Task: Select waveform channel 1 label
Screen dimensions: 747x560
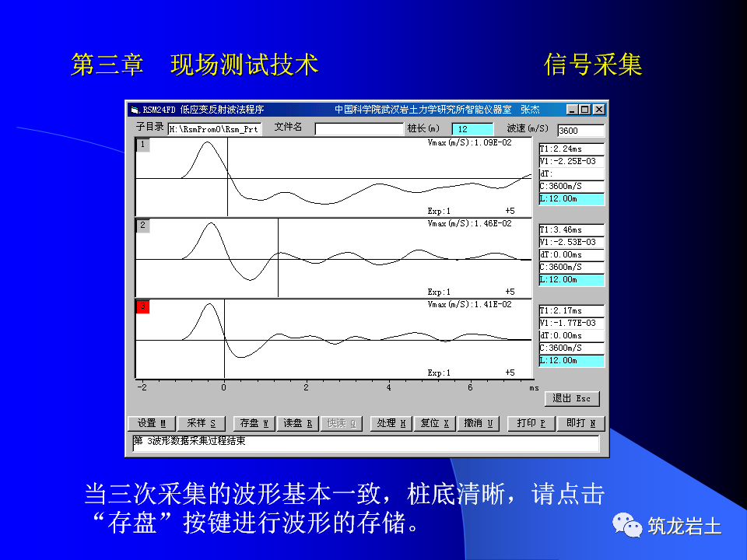Action: tap(143, 145)
